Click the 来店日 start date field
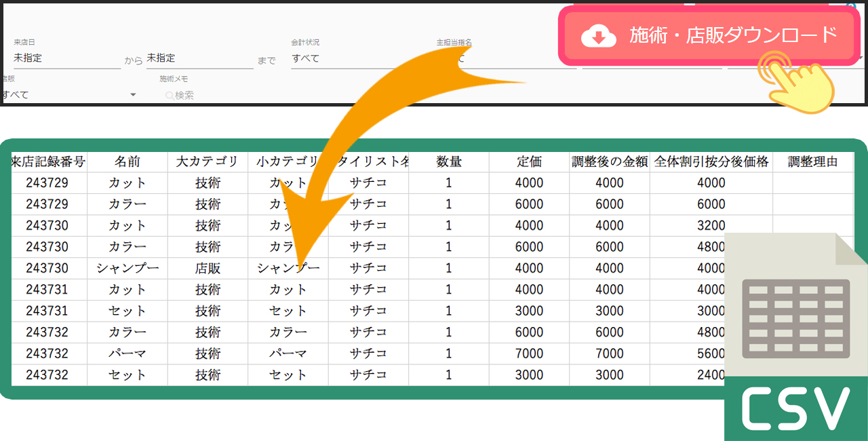 (66, 58)
